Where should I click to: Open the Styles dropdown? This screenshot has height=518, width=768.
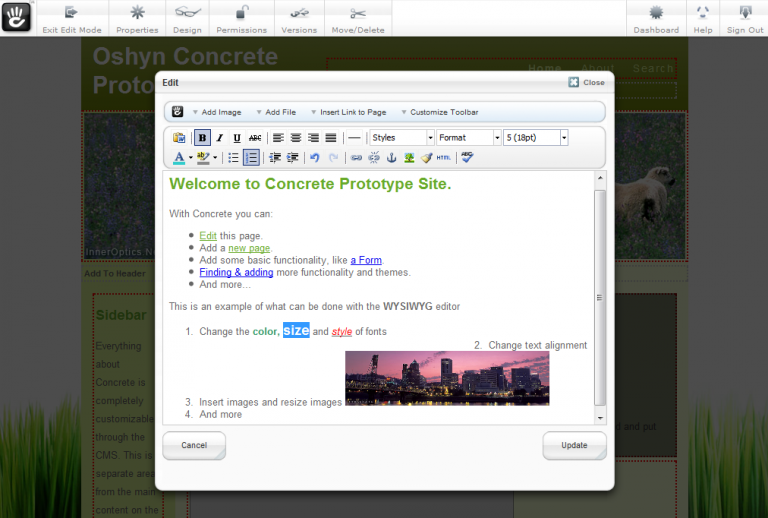[402, 138]
